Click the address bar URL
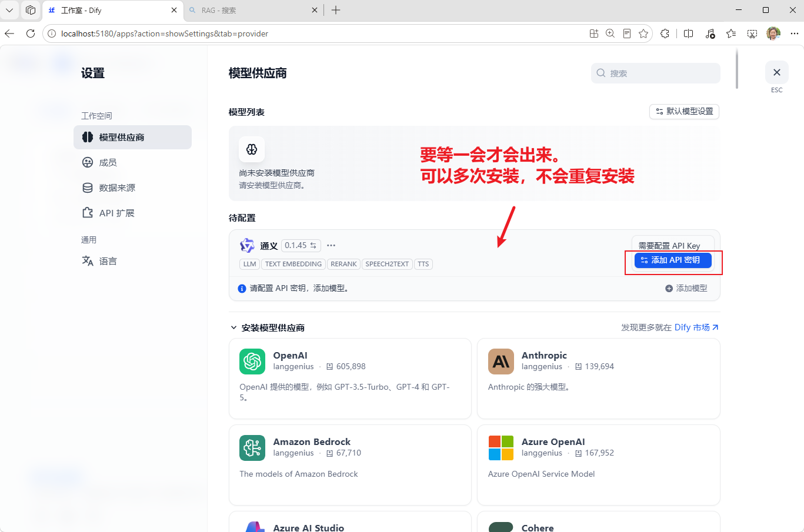Image resolution: width=804 pixels, height=532 pixels. click(x=165, y=34)
